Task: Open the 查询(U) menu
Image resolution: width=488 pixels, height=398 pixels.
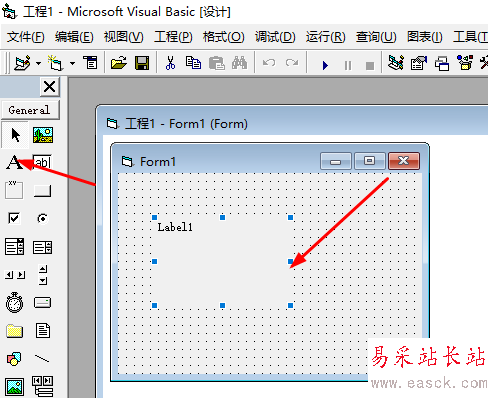Action: [376, 37]
